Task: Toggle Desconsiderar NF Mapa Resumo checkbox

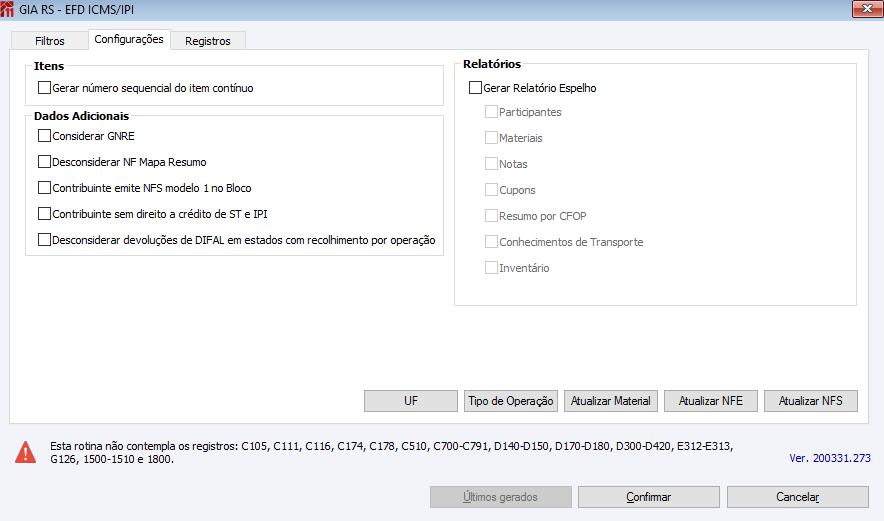Action: click(44, 162)
